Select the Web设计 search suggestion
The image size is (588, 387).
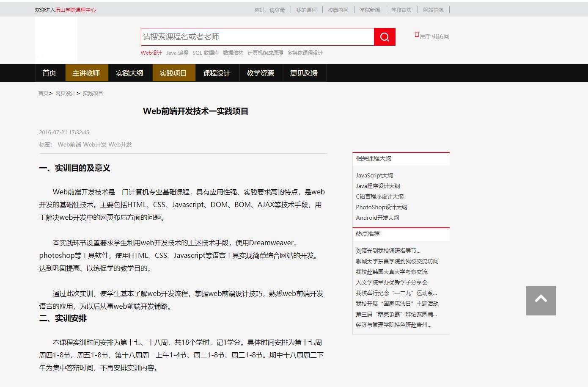click(x=151, y=53)
